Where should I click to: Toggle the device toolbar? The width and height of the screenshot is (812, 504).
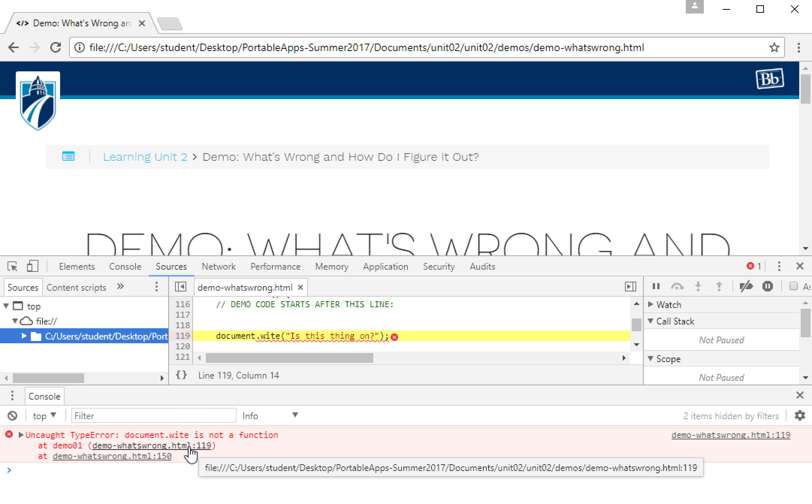pos(32,266)
